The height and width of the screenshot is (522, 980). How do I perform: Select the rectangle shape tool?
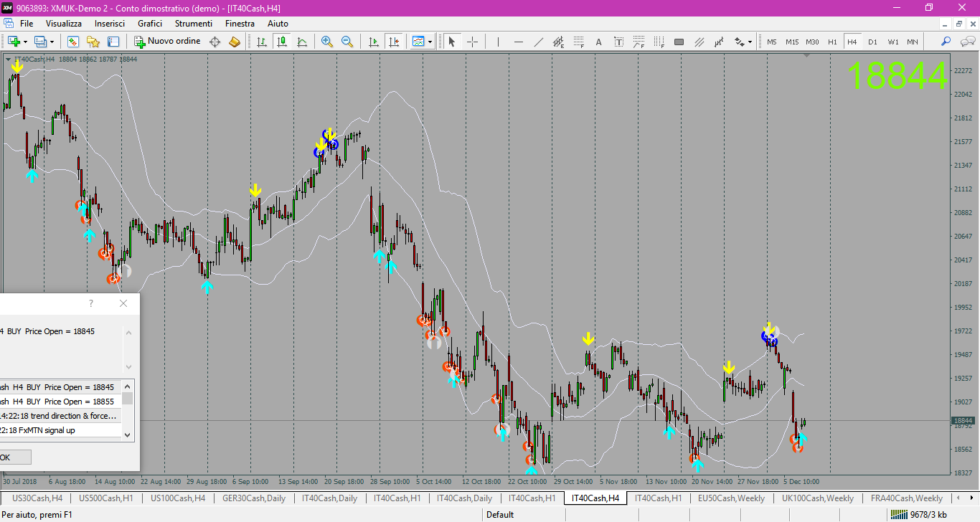[x=679, y=42]
